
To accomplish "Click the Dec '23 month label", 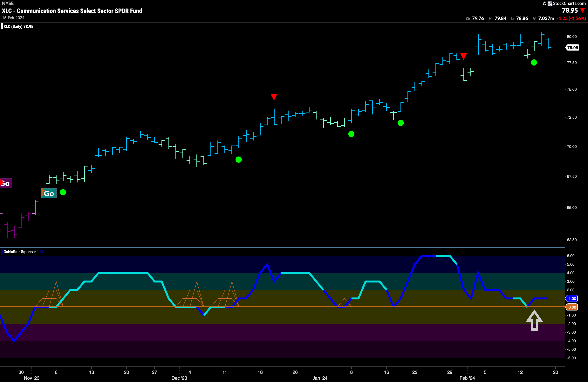I will click(x=179, y=378).
